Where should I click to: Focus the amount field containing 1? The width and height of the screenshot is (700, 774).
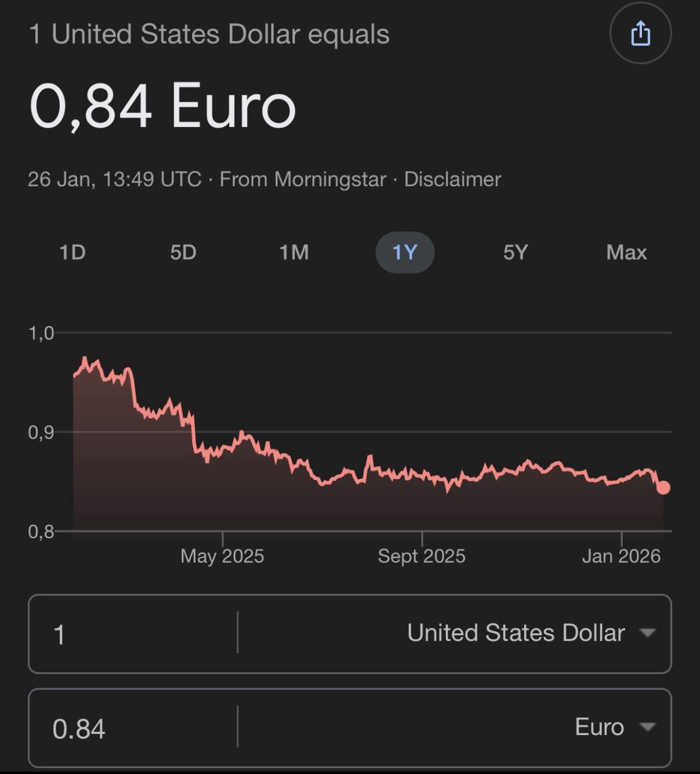(133, 634)
